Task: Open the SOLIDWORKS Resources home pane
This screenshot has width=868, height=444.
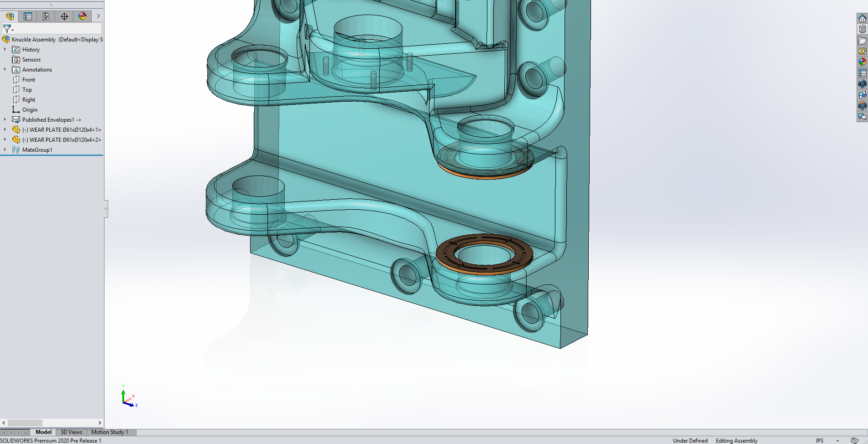Action: [863, 18]
